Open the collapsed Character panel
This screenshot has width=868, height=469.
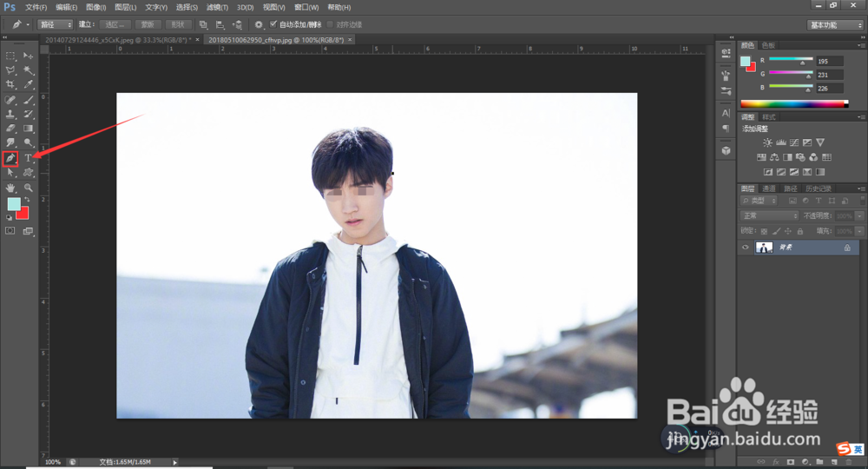(726, 113)
